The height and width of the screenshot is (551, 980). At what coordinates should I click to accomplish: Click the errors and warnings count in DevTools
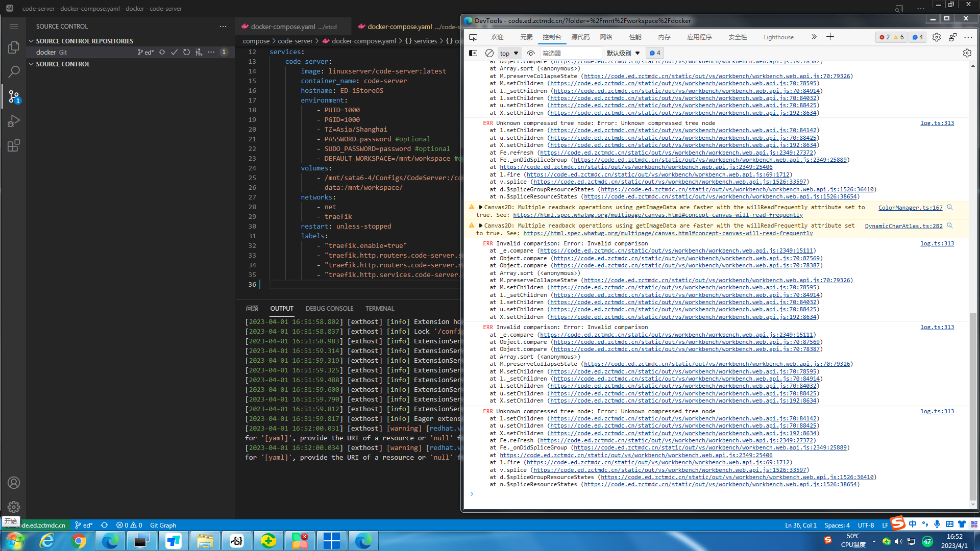[x=892, y=37]
